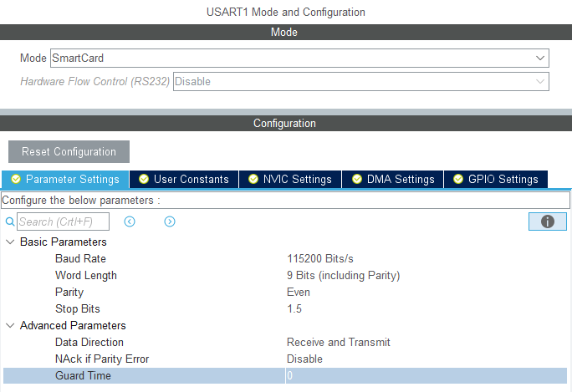Viewport: 572px width, 392px height.
Task: Switch to the DMA Settings tab
Action: coord(393,180)
